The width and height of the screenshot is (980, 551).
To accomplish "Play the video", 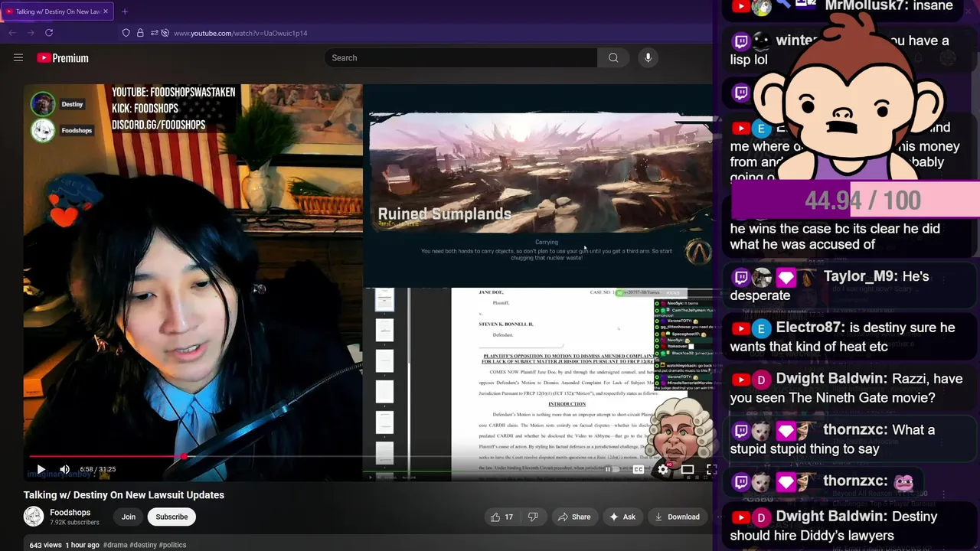I will point(41,469).
